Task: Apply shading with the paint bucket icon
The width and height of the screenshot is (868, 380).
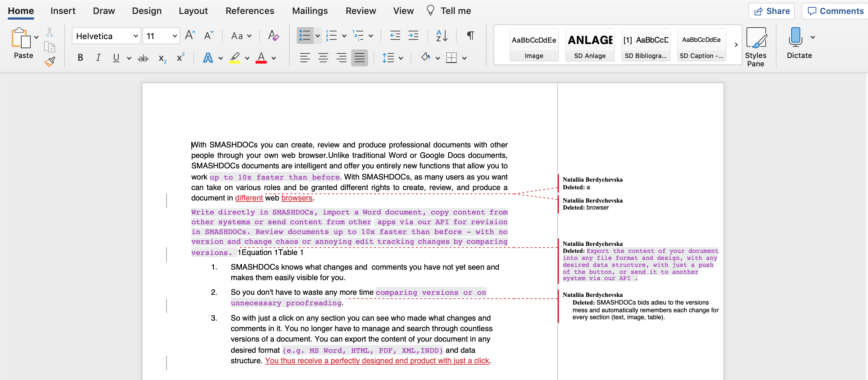Action: pos(425,57)
